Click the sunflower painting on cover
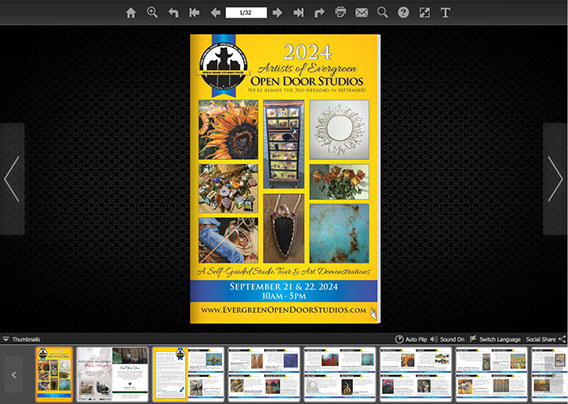The image size is (568, 404). [228, 130]
